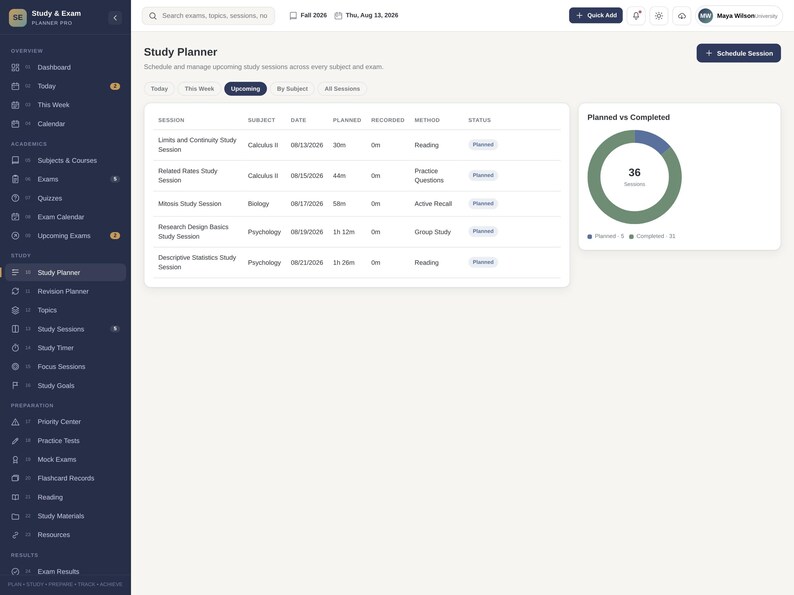Viewport: 794px width, 595px height.
Task: Switch to the By Subject tab
Action: pos(292,89)
